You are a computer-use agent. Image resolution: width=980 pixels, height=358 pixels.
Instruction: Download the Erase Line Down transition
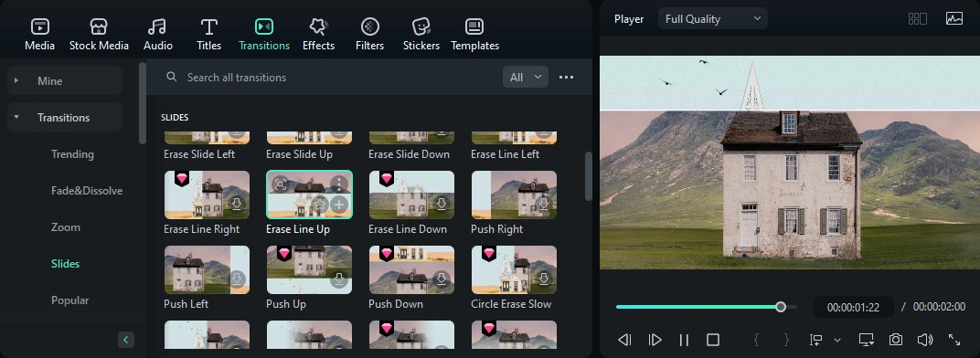(x=442, y=205)
